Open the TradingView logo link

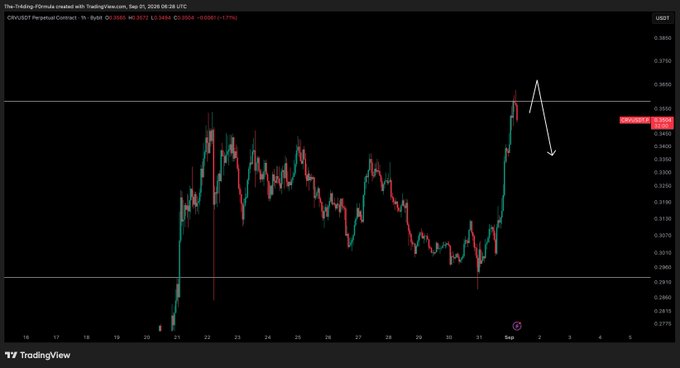(x=38, y=355)
